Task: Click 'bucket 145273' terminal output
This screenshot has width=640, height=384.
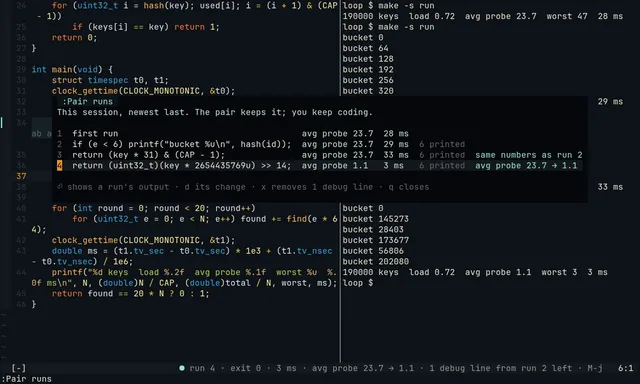Action: [x=376, y=219]
